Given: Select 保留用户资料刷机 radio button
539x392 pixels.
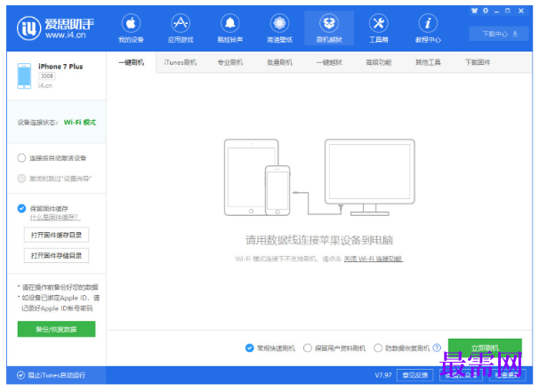Looking at the screenshot, I should click(x=308, y=348).
